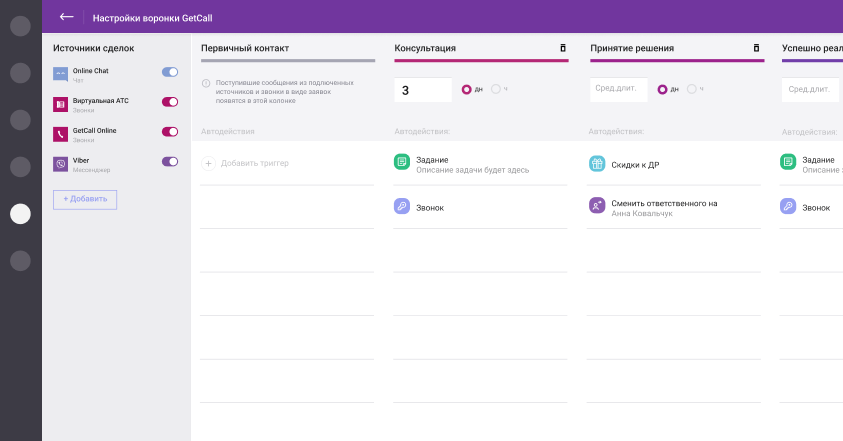Select the highlighted white circle in left sidebar
Viewport: 843px width, 441px height.
pos(20,213)
